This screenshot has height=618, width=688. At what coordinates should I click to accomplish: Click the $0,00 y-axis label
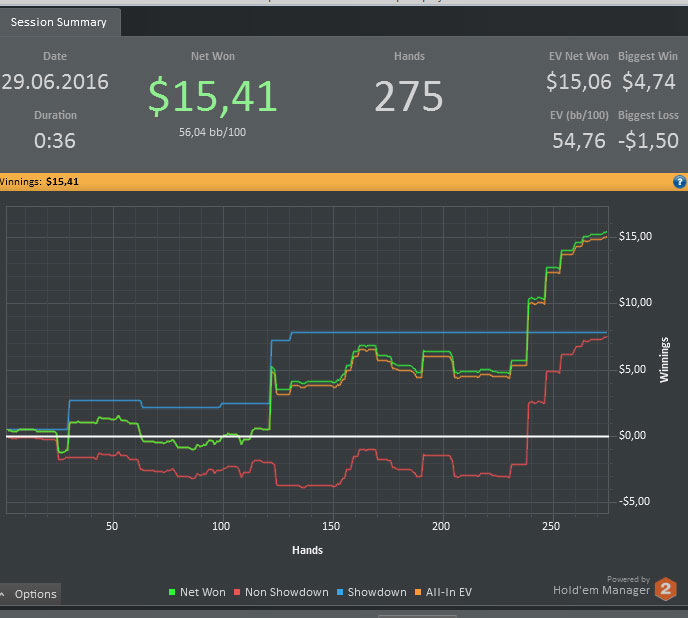pyautogui.click(x=632, y=435)
